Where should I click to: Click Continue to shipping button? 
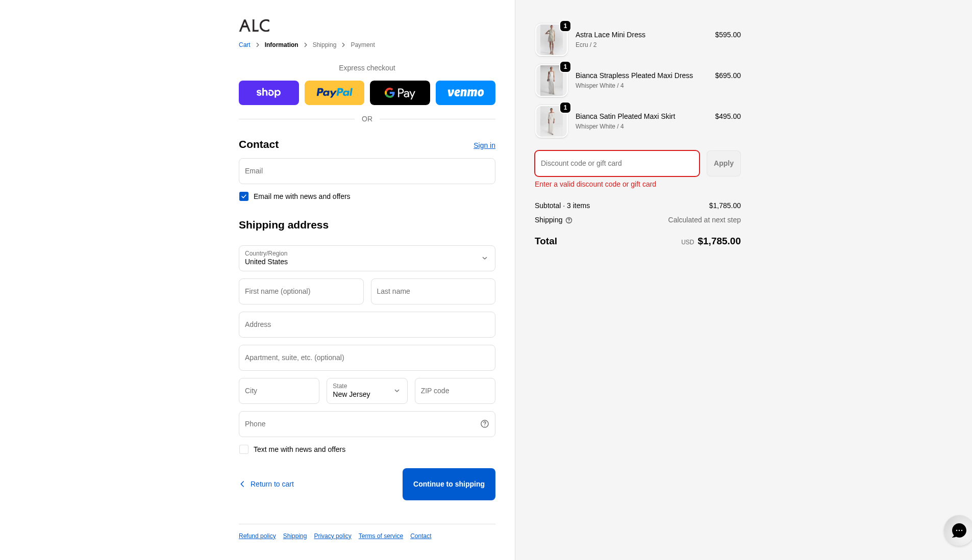pos(448,484)
